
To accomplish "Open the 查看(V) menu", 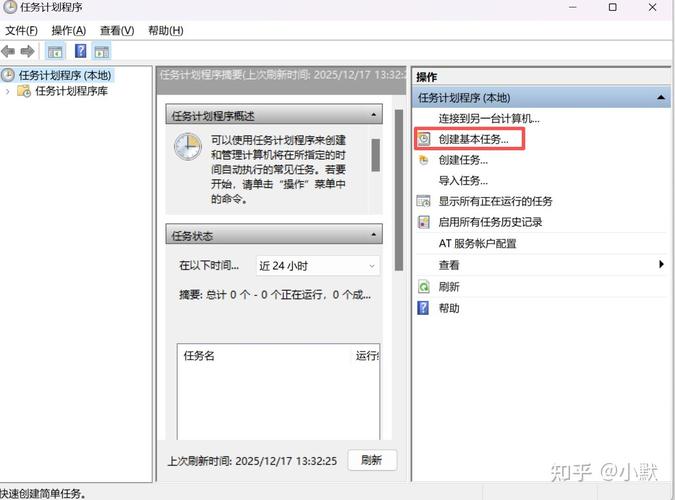I will point(117,31).
